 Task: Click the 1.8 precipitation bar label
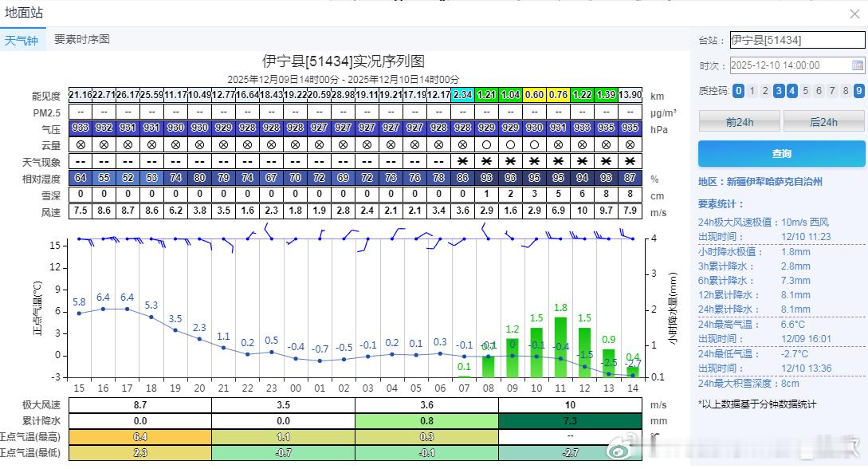coord(560,307)
